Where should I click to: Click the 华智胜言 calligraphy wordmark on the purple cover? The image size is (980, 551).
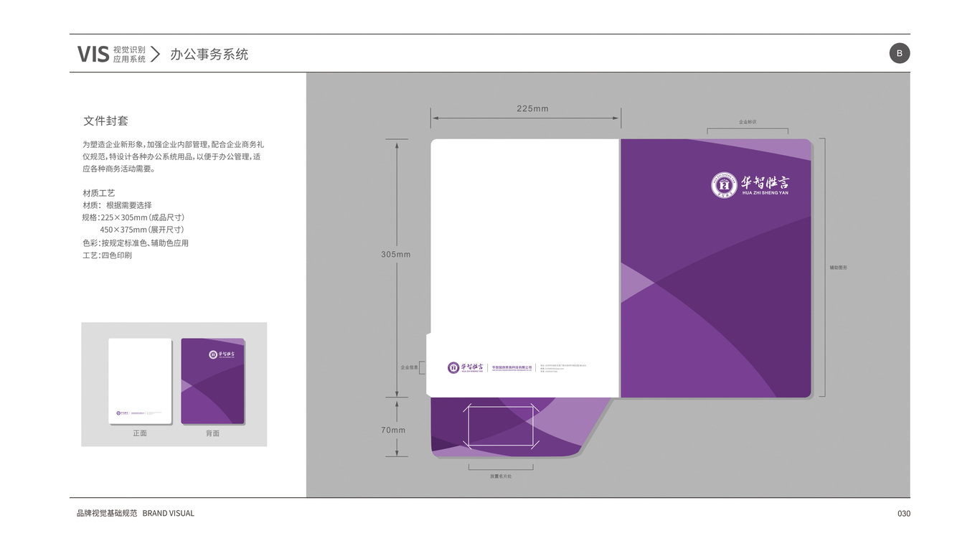pyautogui.click(x=765, y=182)
